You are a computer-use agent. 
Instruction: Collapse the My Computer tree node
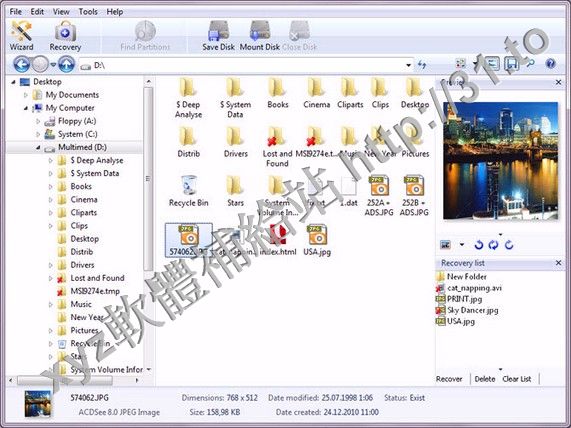point(26,108)
